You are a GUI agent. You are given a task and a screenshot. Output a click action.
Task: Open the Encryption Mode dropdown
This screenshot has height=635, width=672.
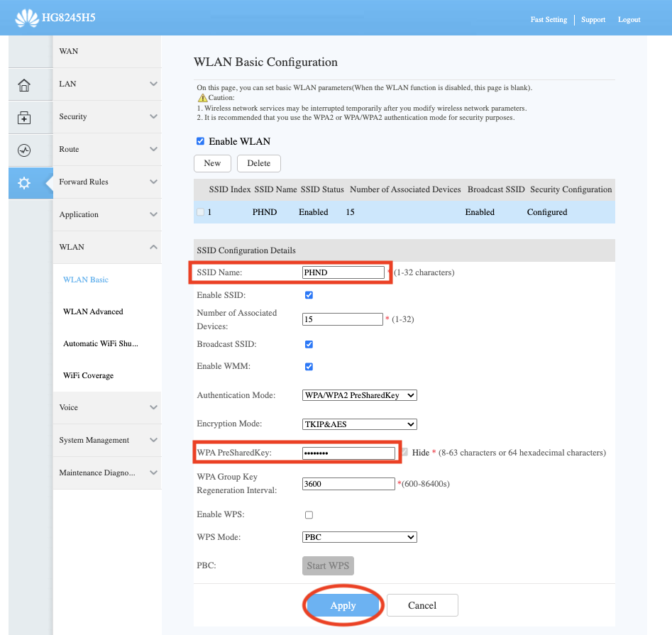[x=359, y=424]
